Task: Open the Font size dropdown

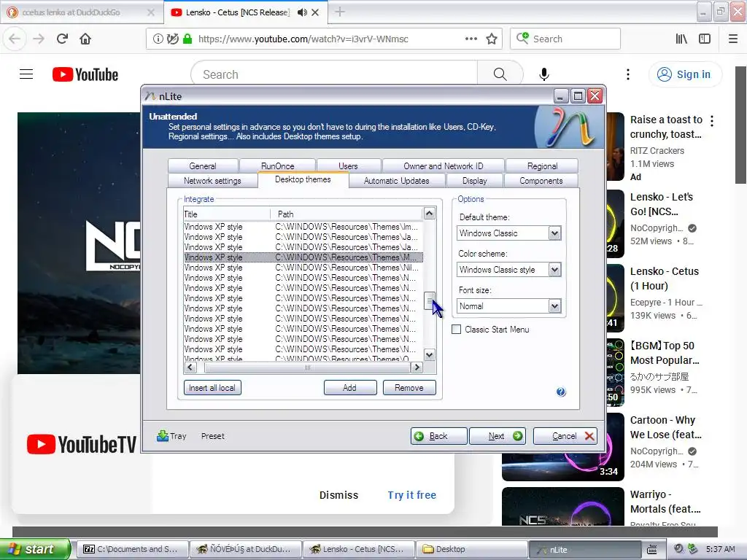Action: coord(554,306)
